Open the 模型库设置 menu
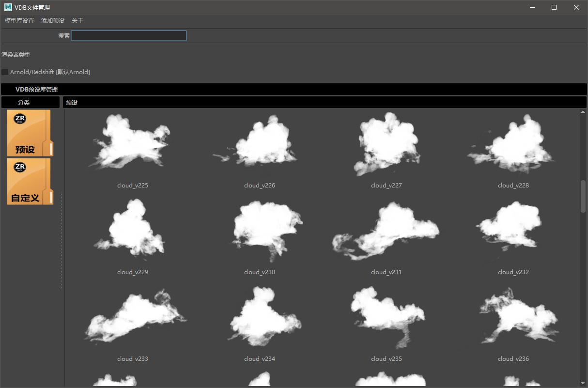 pyautogui.click(x=19, y=21)
